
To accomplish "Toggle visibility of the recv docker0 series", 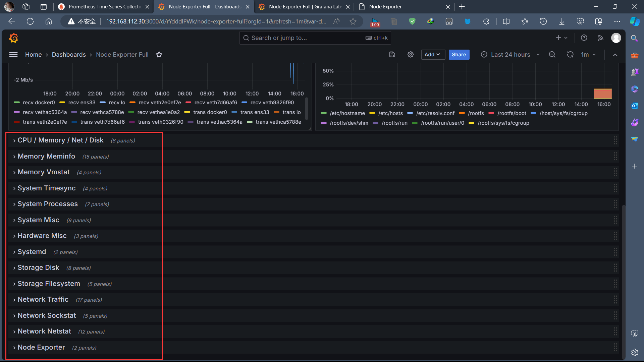I will pyautogui.click(x=39, y=103).
